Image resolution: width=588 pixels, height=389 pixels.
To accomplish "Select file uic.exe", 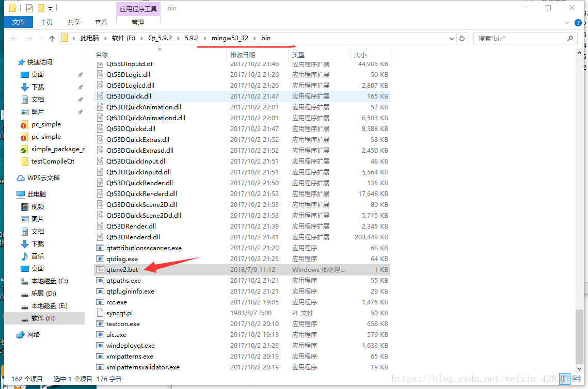I will 116,335.
